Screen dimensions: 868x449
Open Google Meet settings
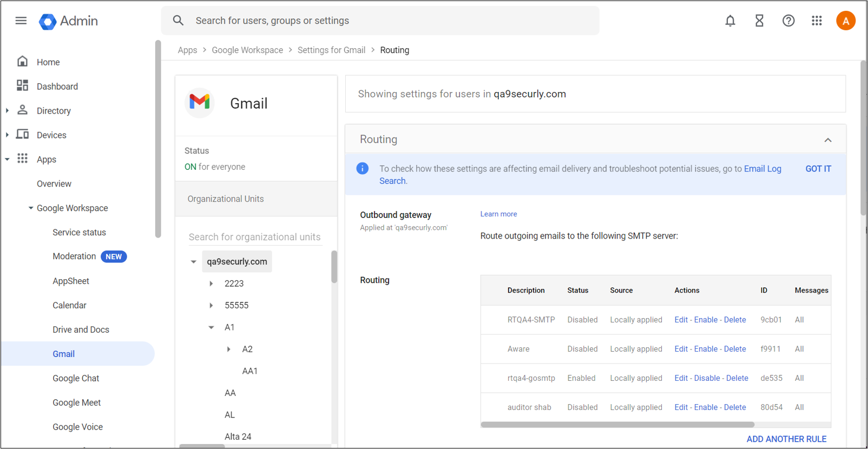[76, 403]
